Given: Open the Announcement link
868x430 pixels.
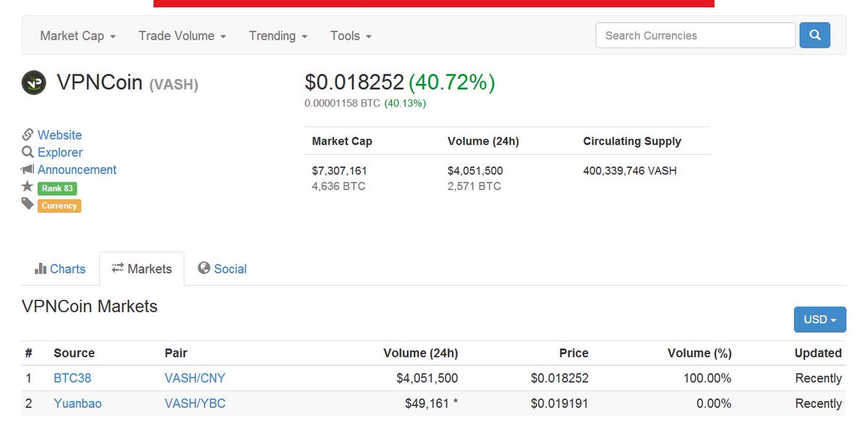Looking at the screenshot, I should click(x=77, y=169).
